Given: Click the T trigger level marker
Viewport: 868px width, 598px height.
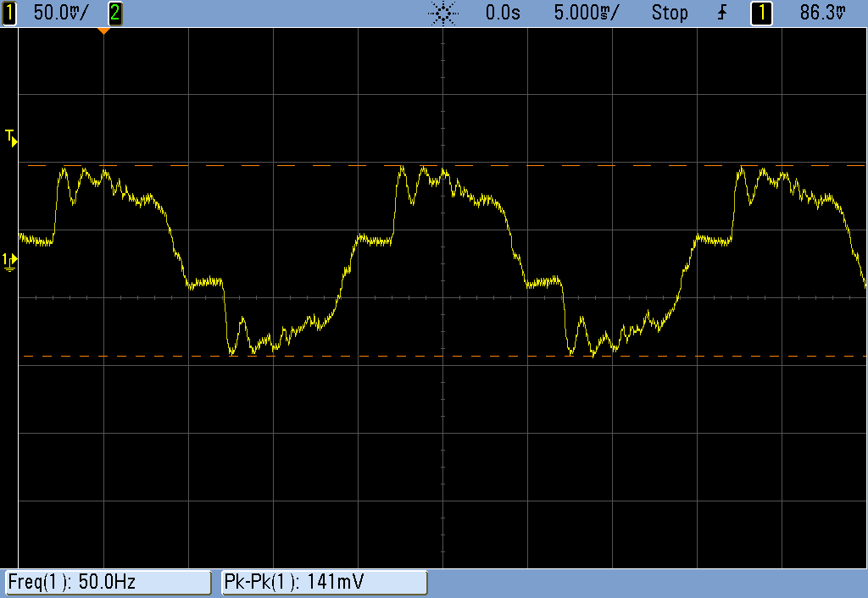Looking at the screenshot, I should (x=10, y=137).
